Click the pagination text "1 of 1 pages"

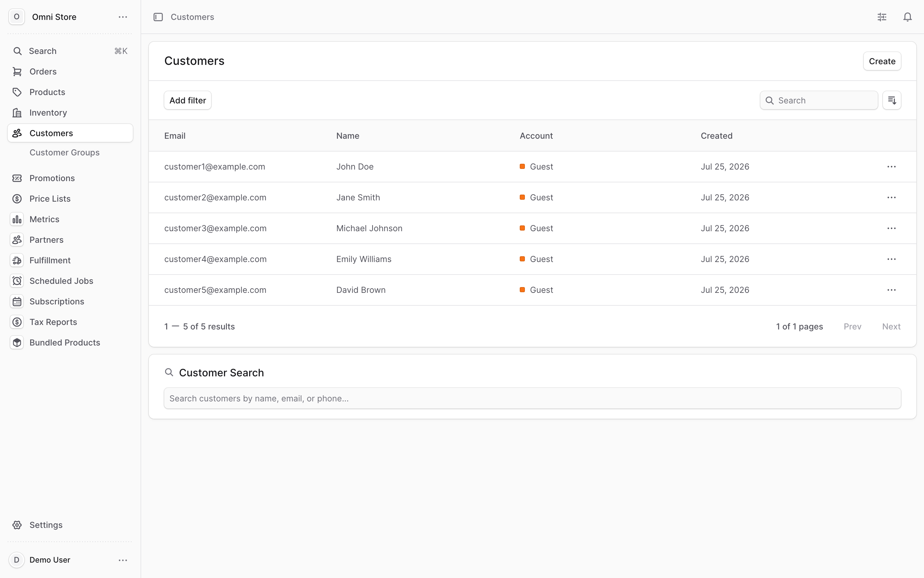800,327
